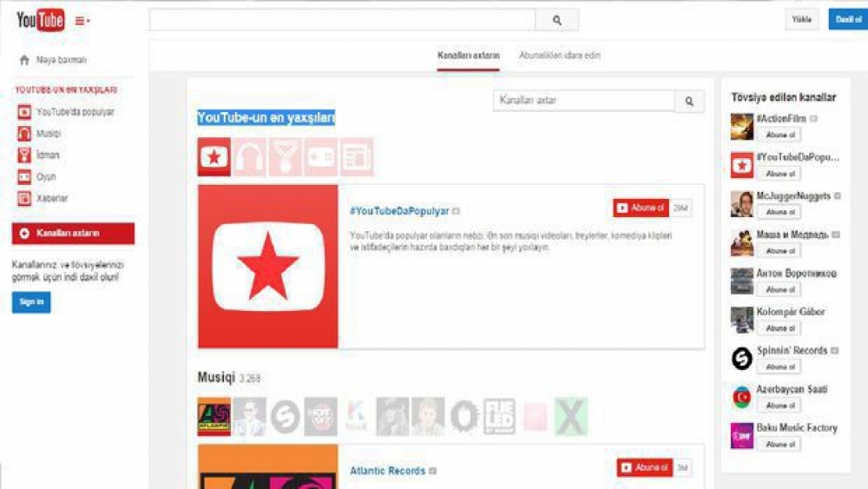This screenshot has height=489, width=868.
Task: Select the Spinnin' S logo in music row
Action: (285, 416)
